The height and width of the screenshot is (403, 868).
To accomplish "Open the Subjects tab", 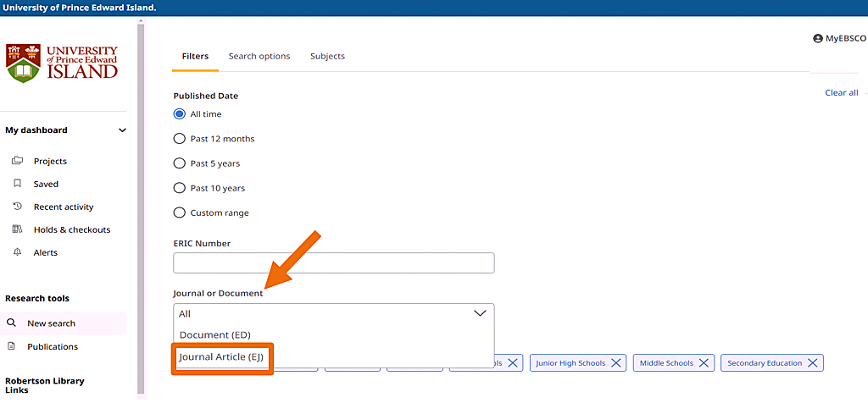I will [x=327, y=57].
